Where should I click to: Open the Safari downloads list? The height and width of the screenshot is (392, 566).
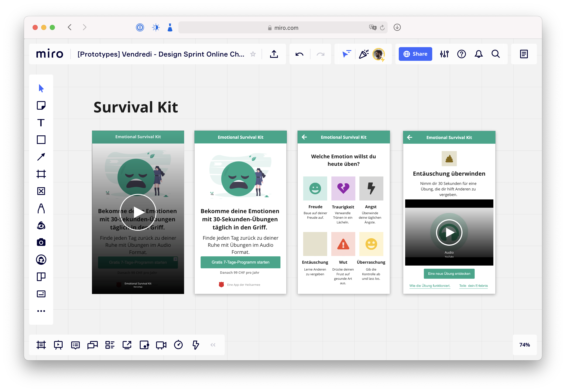coord(397,27)
